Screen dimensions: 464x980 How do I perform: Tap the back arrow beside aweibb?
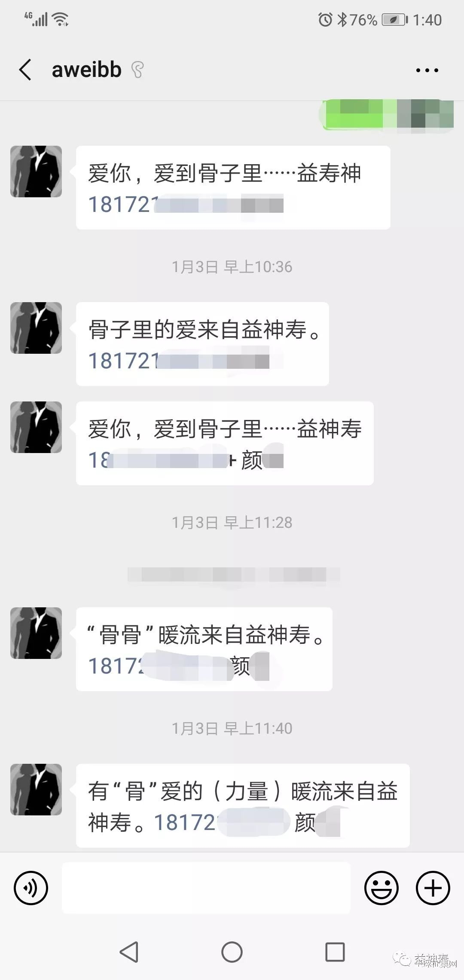(x=25, y=70)
